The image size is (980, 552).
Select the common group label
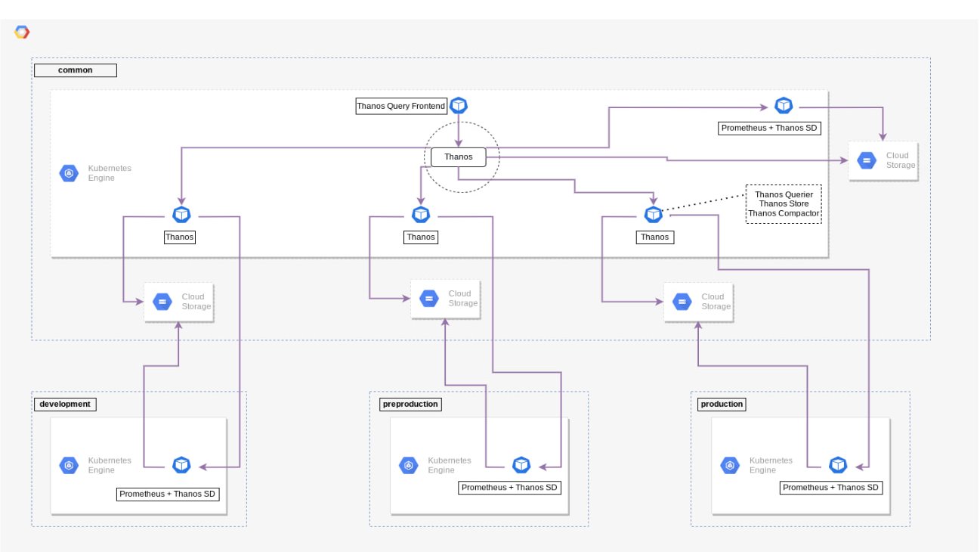click(76, 70)
